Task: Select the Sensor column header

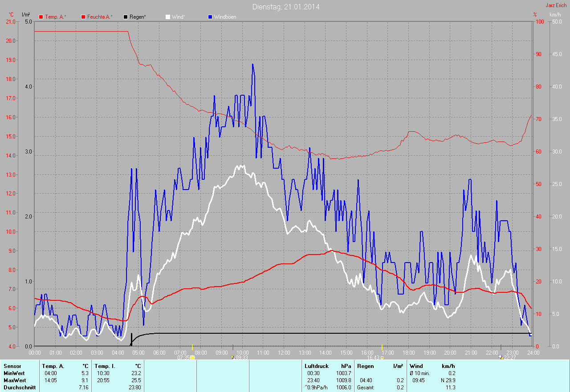Action: point(12,366)
